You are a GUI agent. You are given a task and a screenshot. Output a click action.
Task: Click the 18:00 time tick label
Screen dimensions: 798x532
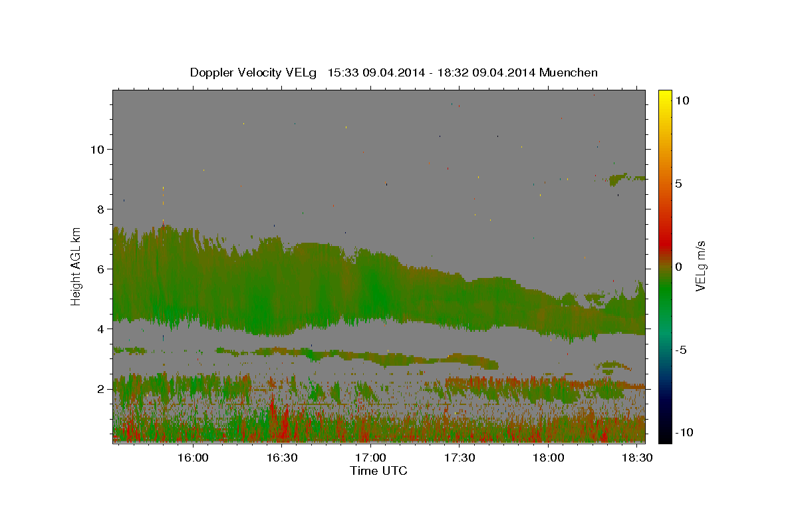point(548,458)
